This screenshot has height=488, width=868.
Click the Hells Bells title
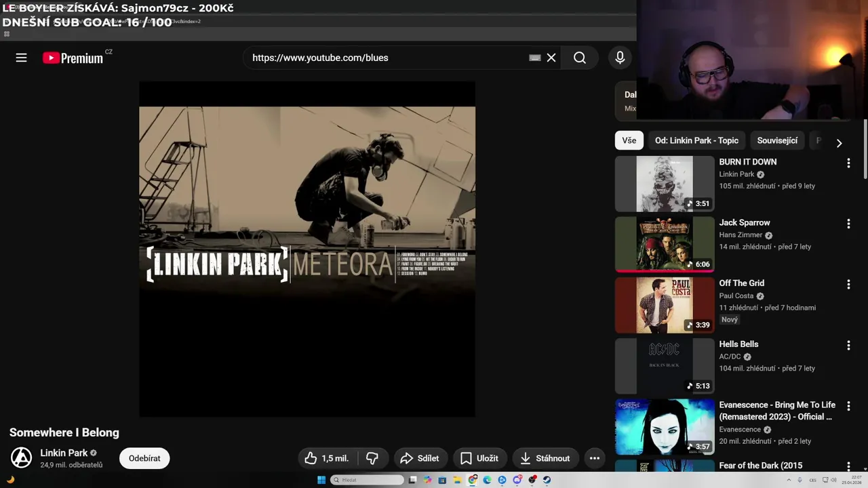tap(738, 344)
